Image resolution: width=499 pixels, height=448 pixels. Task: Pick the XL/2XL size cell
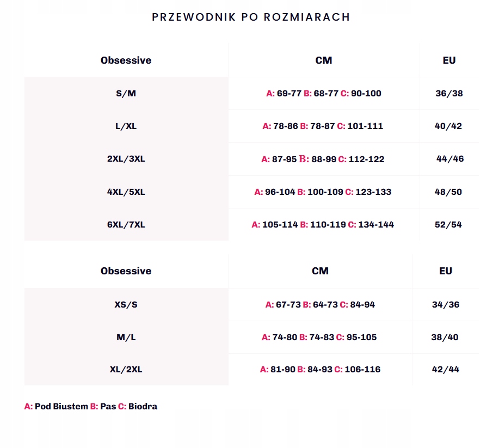126,370
